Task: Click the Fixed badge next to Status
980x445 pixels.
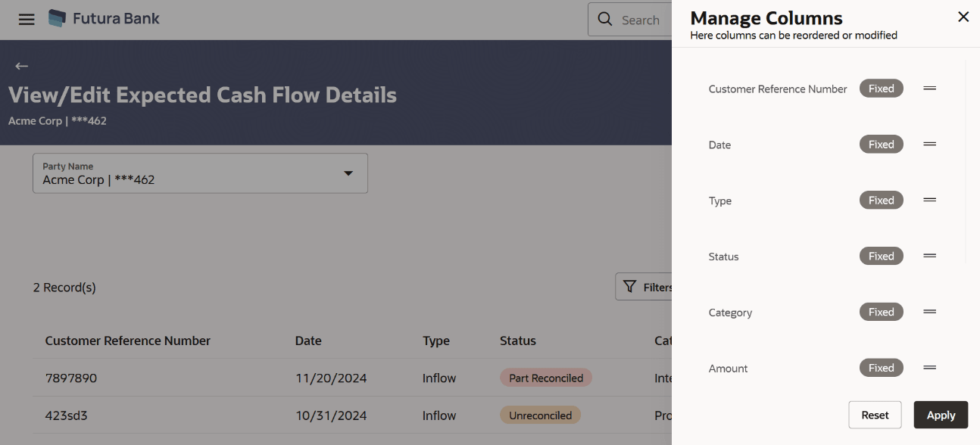Action: pyautogui.click(x=881, y=257)
